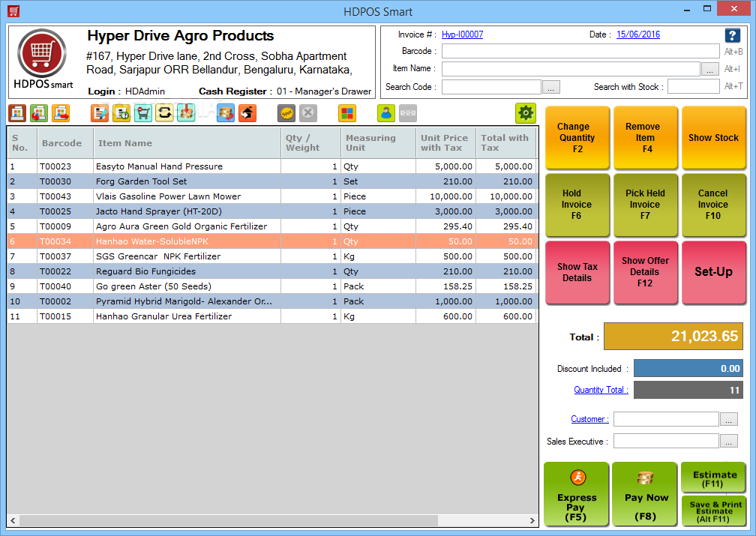The width and height of the screenshot is (756, 536).
Task: Click the green customer person toolbar icon
Action: (x=386, y=113)
